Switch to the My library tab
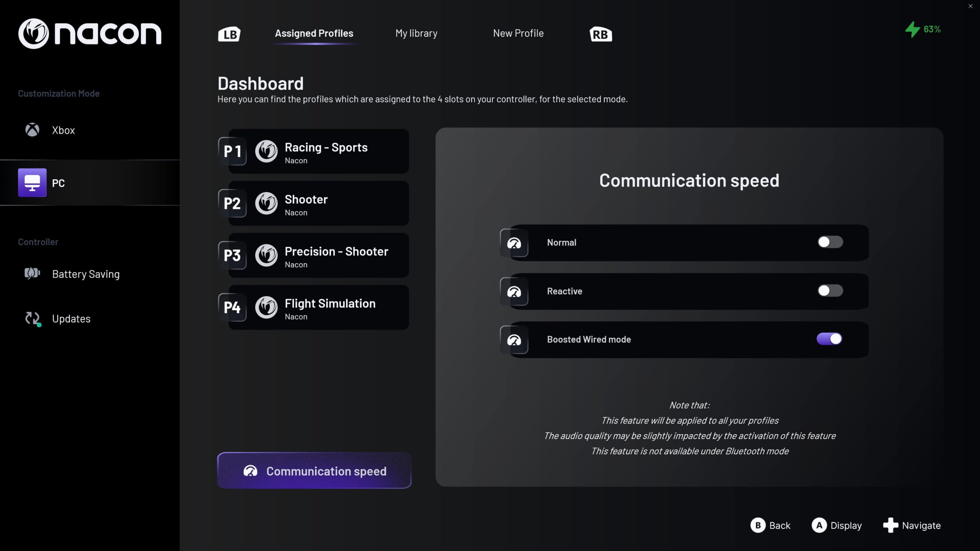The image size is (980, 551). (416, 33)
